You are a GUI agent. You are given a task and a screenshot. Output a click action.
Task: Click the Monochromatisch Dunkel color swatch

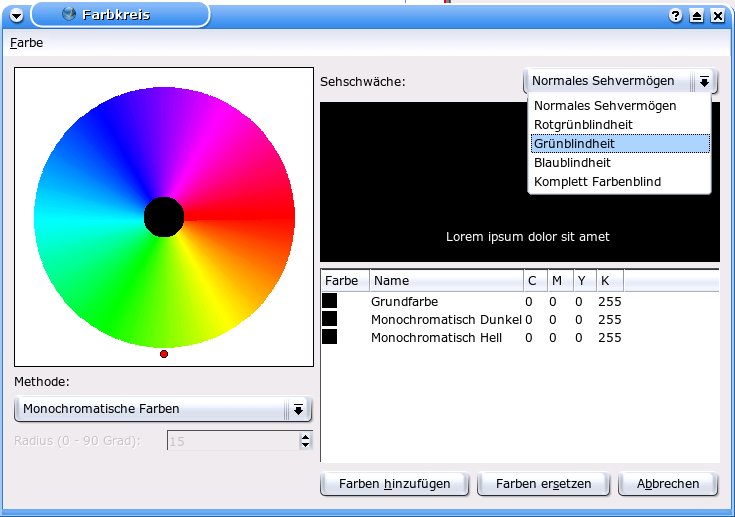pos(330,319)
